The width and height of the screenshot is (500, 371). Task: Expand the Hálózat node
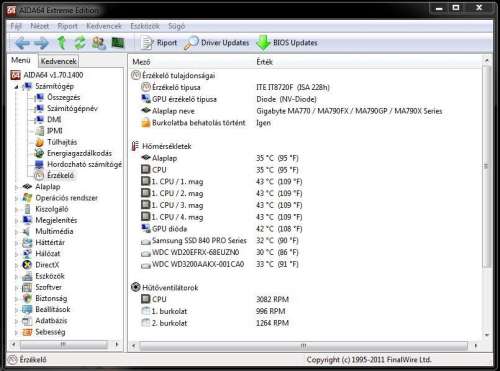[x=16, y=254]
